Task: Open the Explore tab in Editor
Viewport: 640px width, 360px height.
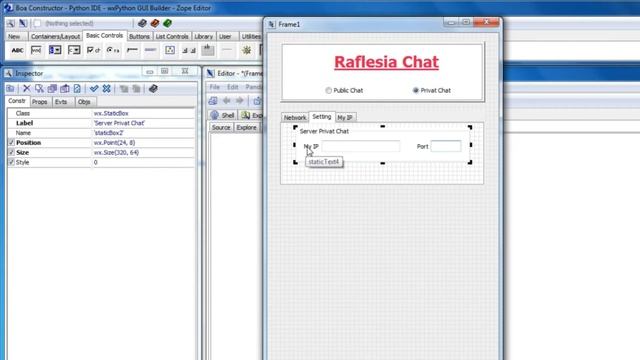Action: pos(247,127)
